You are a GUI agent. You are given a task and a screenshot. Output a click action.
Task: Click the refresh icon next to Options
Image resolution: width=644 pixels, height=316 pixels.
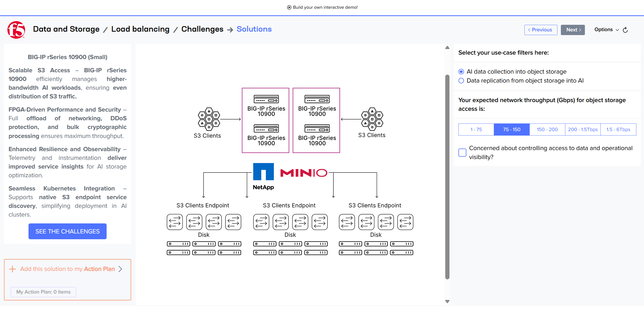[625, 30]
